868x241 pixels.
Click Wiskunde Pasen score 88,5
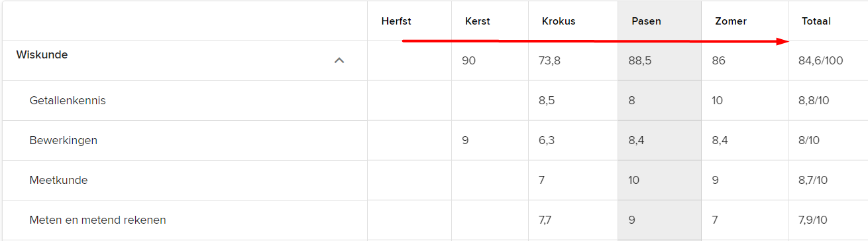640,61
